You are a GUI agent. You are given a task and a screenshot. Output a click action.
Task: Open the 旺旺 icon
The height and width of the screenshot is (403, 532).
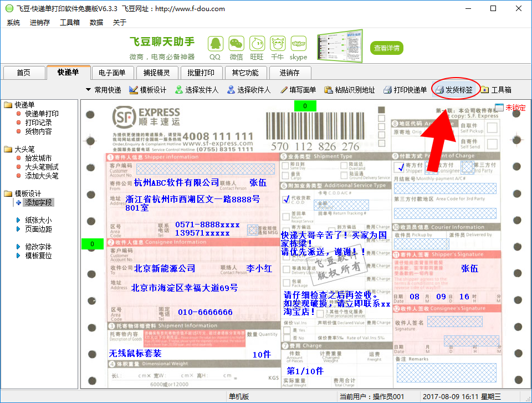click(257, 44)
